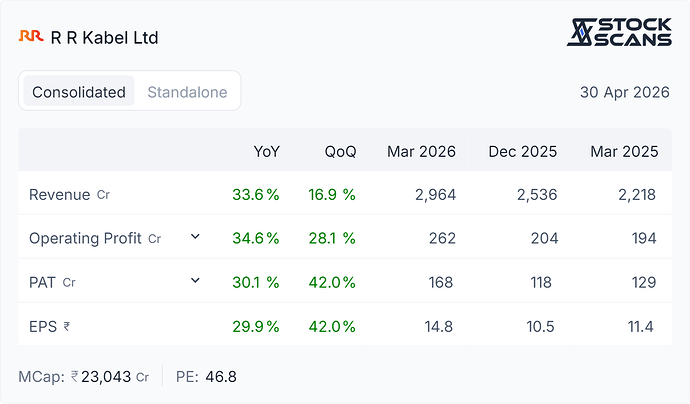Click the PE value 46.8
The height and width of the screenshot is (404, 690).
221,377
